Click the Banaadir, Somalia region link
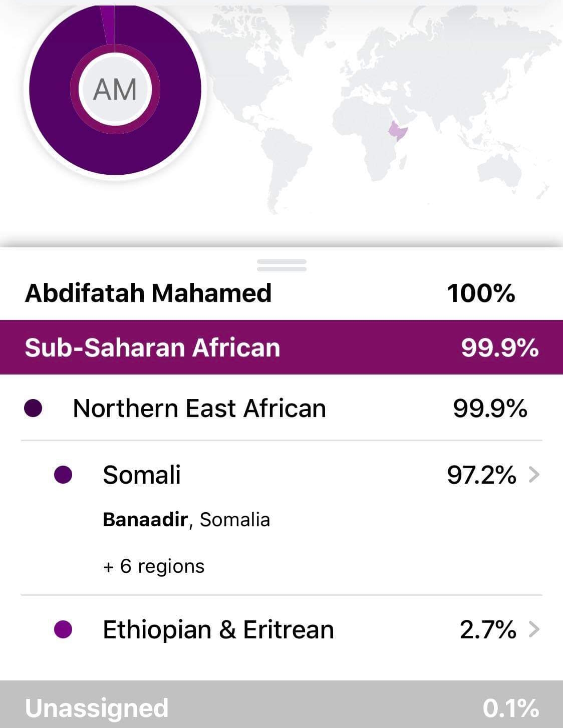The width and height of the screenshot is (563, 728). coord(186,520)
